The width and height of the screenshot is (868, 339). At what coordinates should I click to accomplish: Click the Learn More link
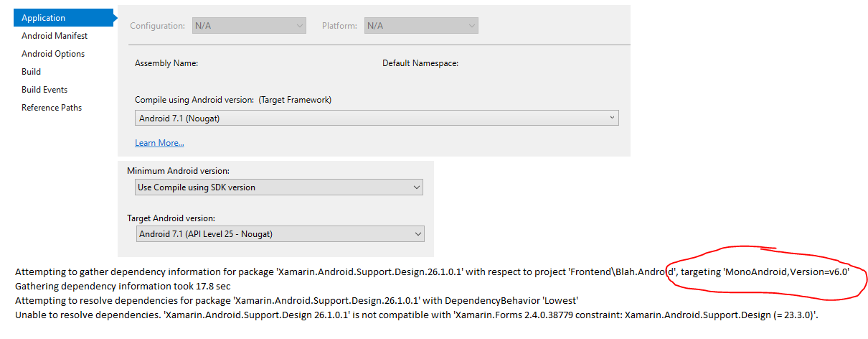pyautogui.click(x=159, y=143)
